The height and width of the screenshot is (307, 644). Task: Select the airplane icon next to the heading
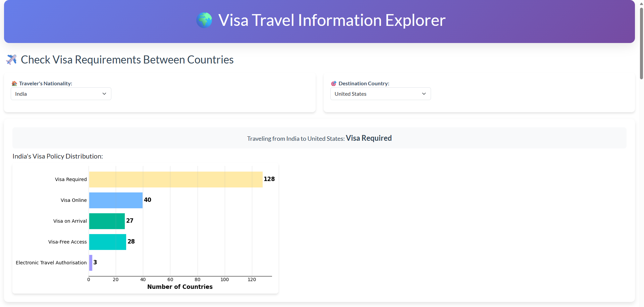point(11,59)
